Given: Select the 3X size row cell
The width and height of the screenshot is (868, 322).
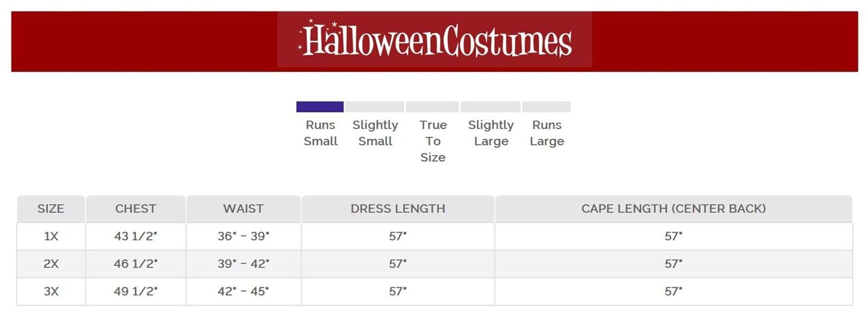Looking at the screenshot, I should click(x=51, y=292).
